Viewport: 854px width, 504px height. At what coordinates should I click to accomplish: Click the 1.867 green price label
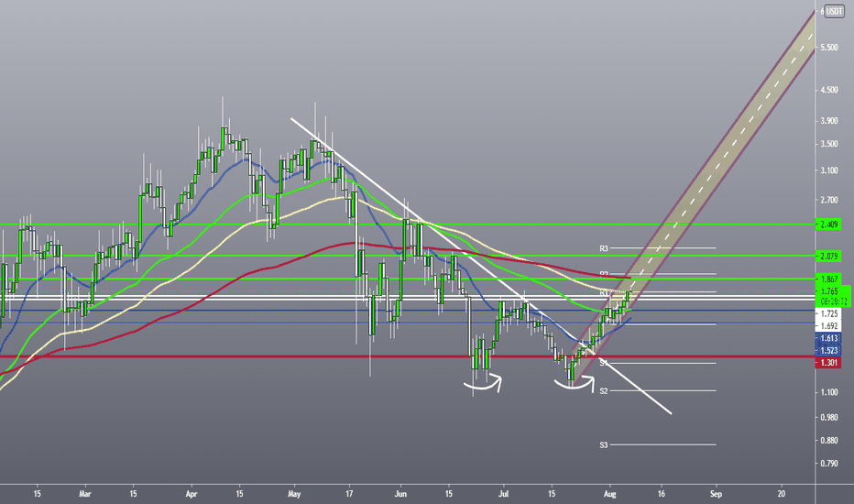coord(827,279)
